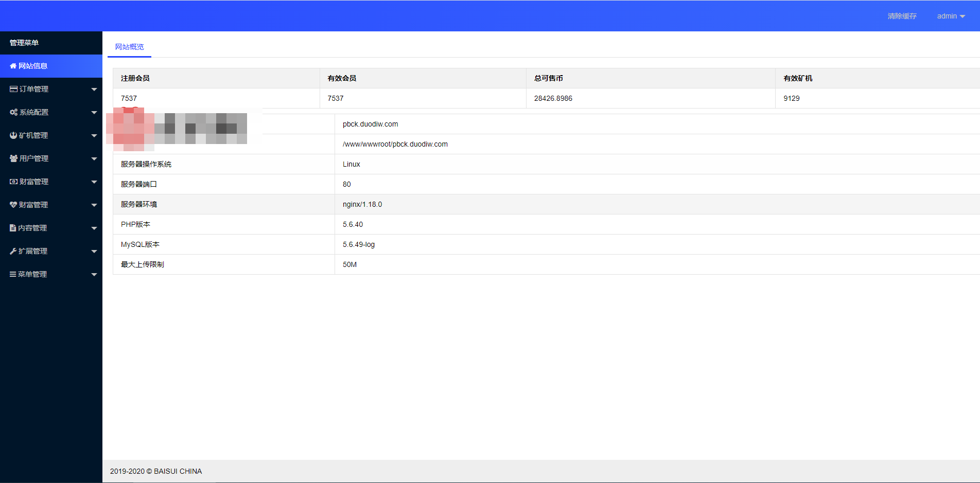Click the 服务器端口 label
Viewport: 980px width, 483px height.
click(x=139, y=184)
